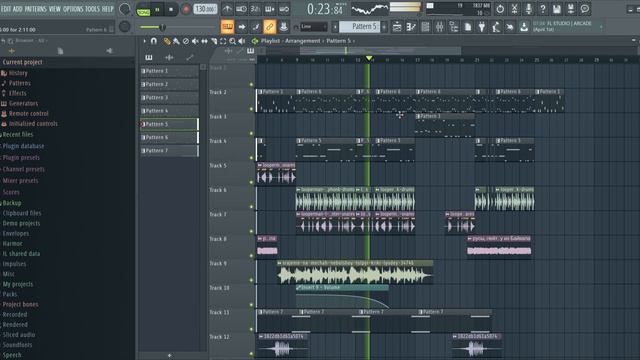The height and width of the screenshot is (360, 640).
Task: Select the Delete tool in Playlist
Action: click(186, 41)
